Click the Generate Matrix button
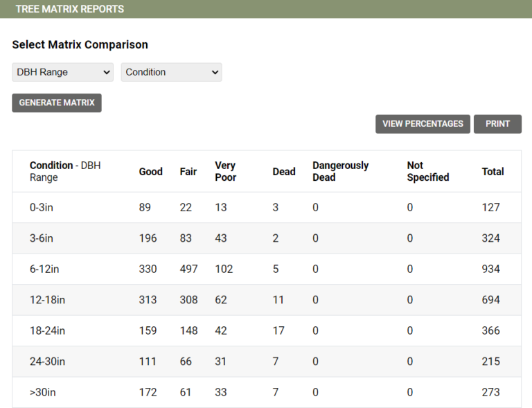This screenshot has height=408, width=532. tap(57, 103)
